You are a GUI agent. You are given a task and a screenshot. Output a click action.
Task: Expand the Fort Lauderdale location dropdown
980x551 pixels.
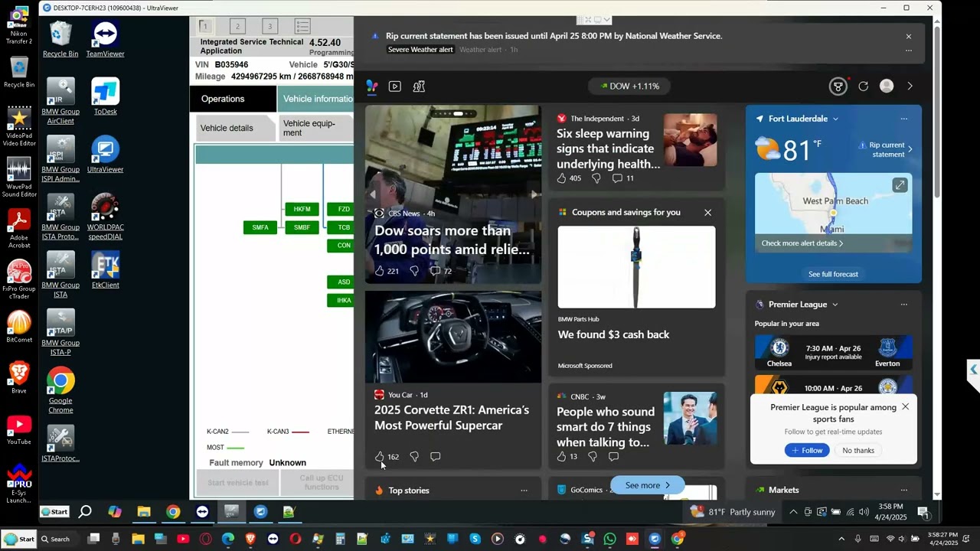pos(835,119)
